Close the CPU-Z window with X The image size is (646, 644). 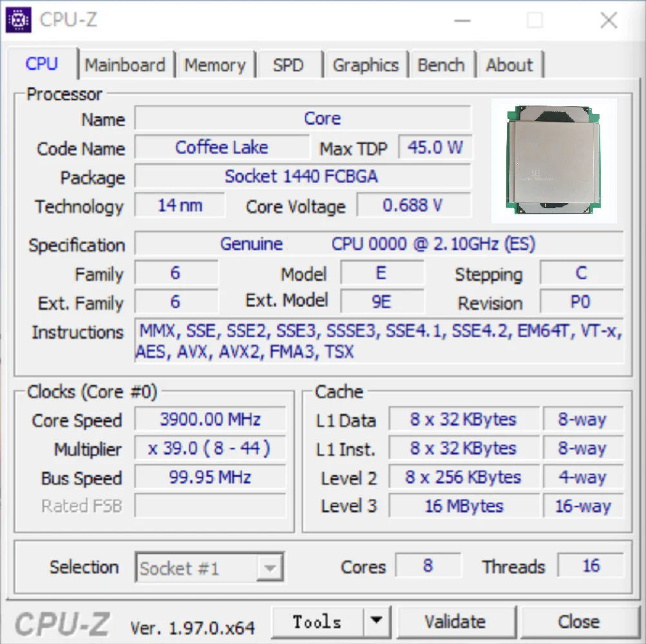(x=609, y=20)
